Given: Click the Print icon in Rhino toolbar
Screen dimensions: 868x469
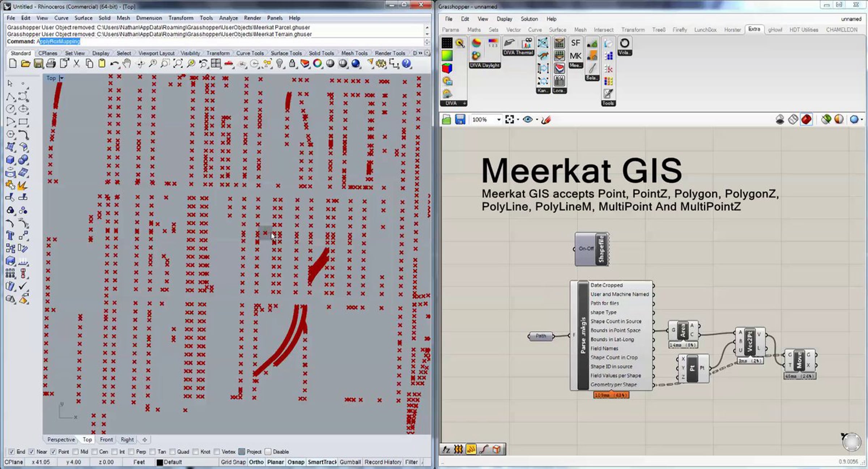Looking at the screenshot, I should click(51, 64).
